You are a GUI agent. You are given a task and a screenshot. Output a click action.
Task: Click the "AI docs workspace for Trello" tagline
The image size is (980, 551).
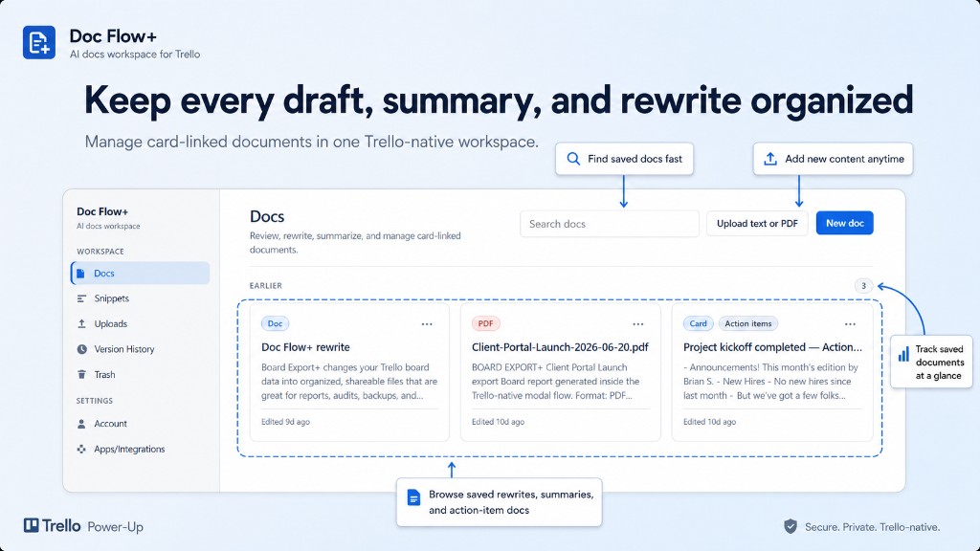pos(135,55)
